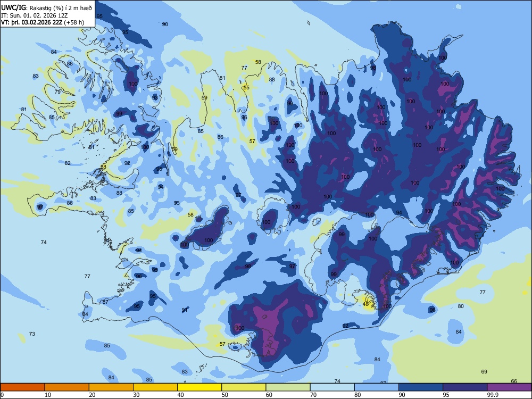
Task: Click the 82 humidity value on the map
Action: pos(68,163)
